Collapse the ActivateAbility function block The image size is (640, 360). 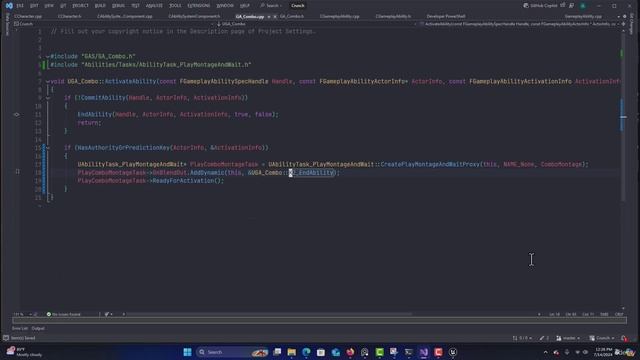(47, 82)
